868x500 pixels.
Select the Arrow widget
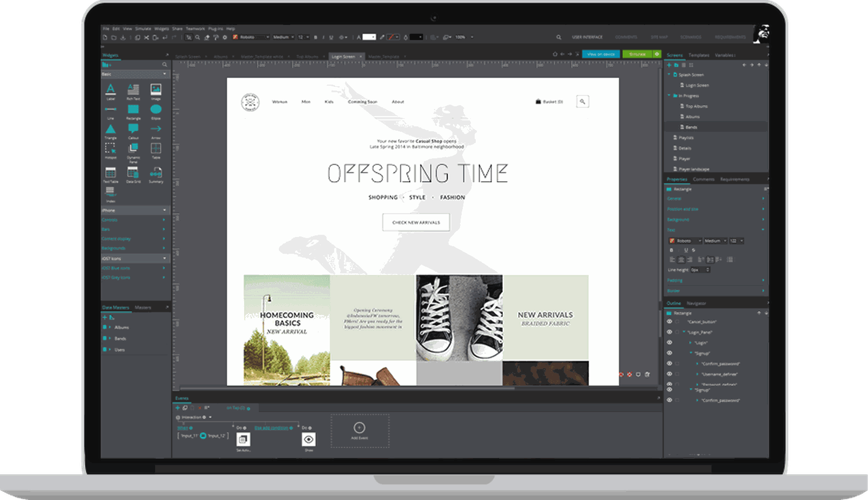pos(156,131)
